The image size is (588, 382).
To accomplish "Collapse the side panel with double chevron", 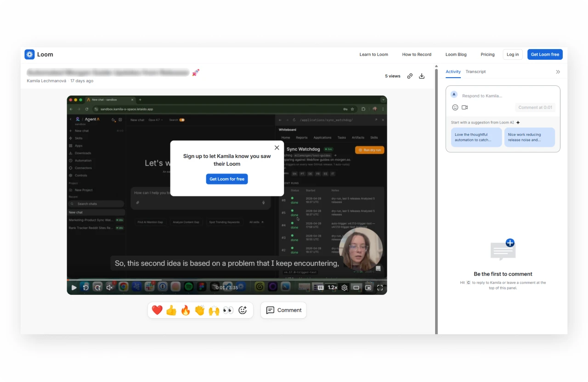I will coord(558,72).
